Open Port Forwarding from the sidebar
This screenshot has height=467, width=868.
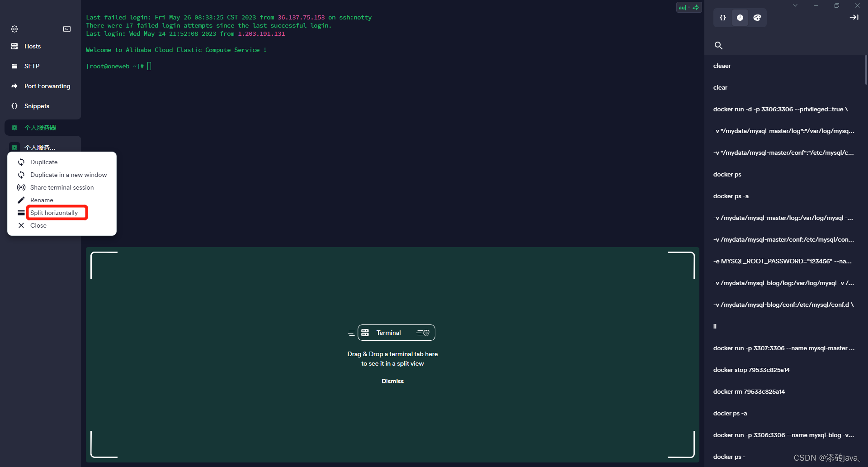(47, 86)
